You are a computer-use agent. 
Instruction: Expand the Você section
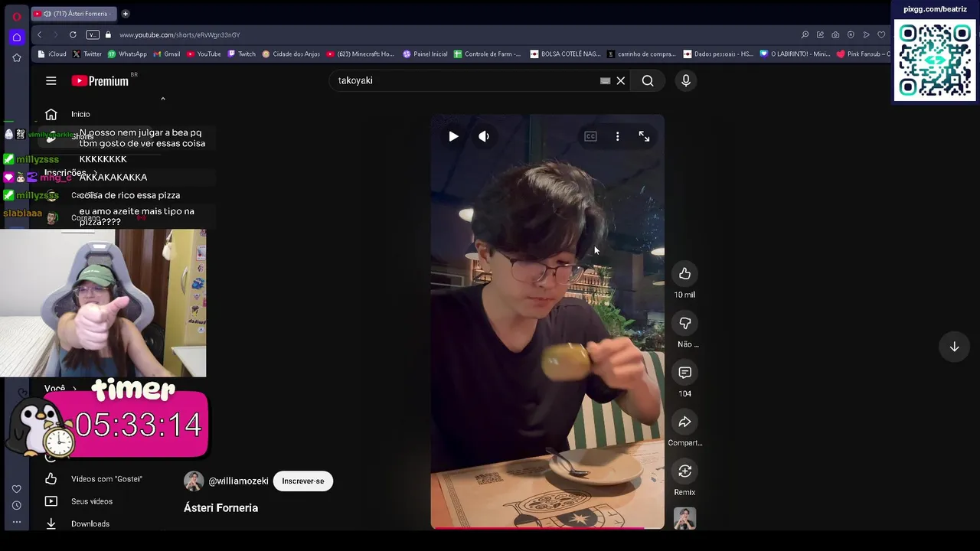click(x=60, y=388)
